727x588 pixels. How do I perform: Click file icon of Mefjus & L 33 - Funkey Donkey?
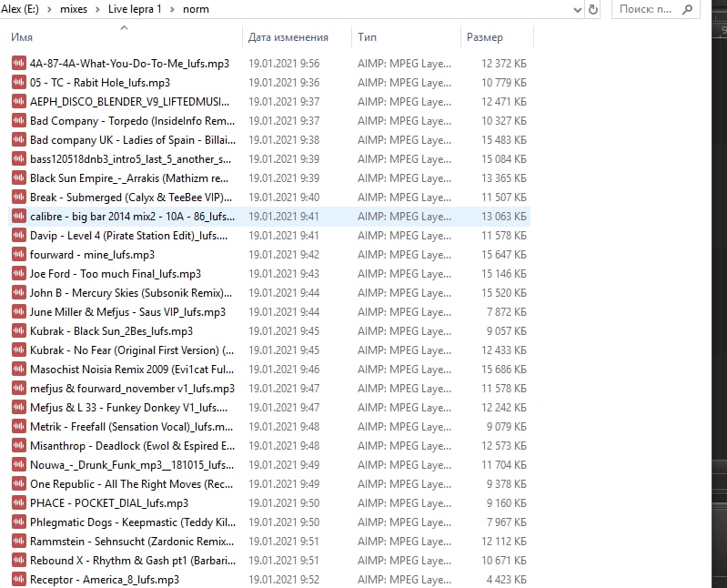point(19,407)
